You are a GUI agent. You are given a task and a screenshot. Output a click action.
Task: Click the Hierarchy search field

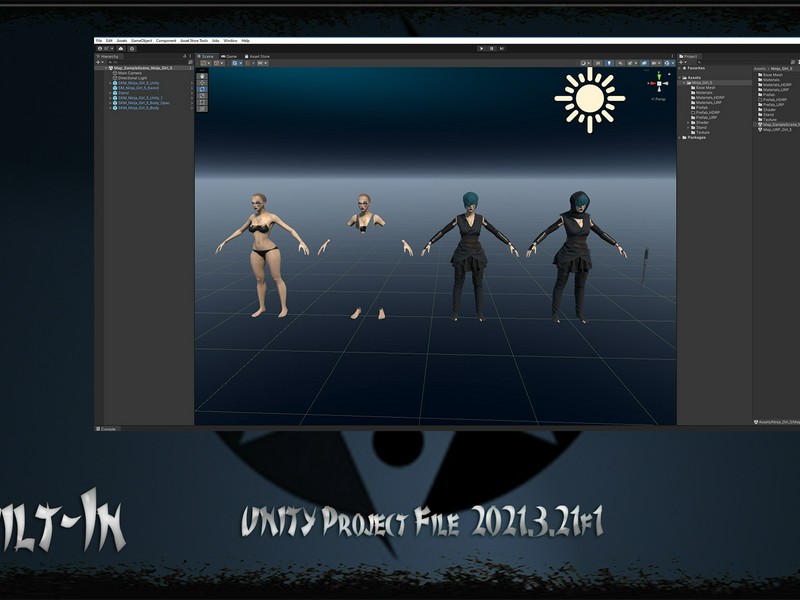pyautogui.click(x=147, y=62)
